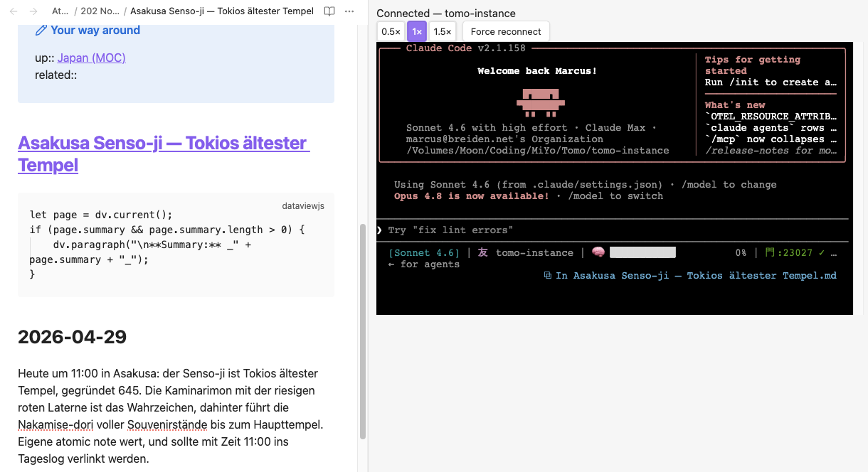Open the 202 No... breadcrumb folder
This screenshot has width=868, height=472.
point(100,11)
